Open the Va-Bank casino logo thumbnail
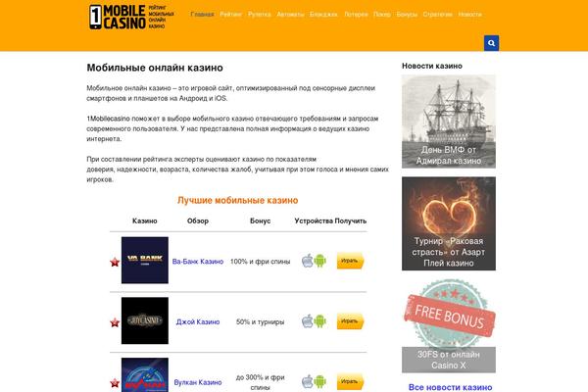 click(145, 260)
